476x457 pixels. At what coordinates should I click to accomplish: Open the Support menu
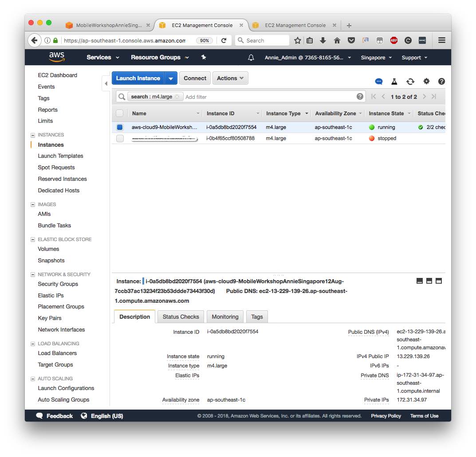[414, 58]
